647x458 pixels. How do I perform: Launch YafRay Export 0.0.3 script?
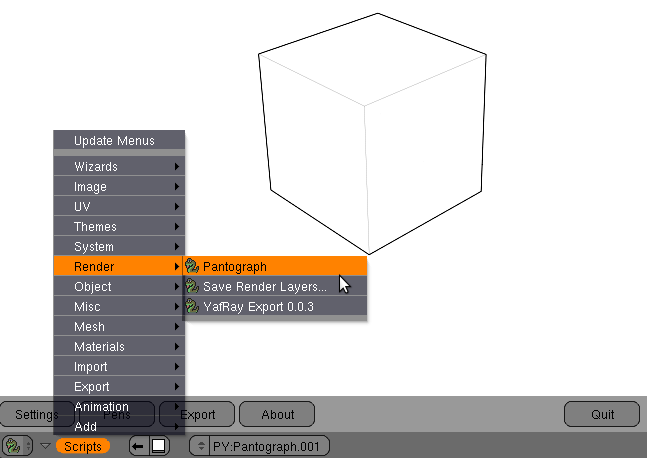(275, 307)
